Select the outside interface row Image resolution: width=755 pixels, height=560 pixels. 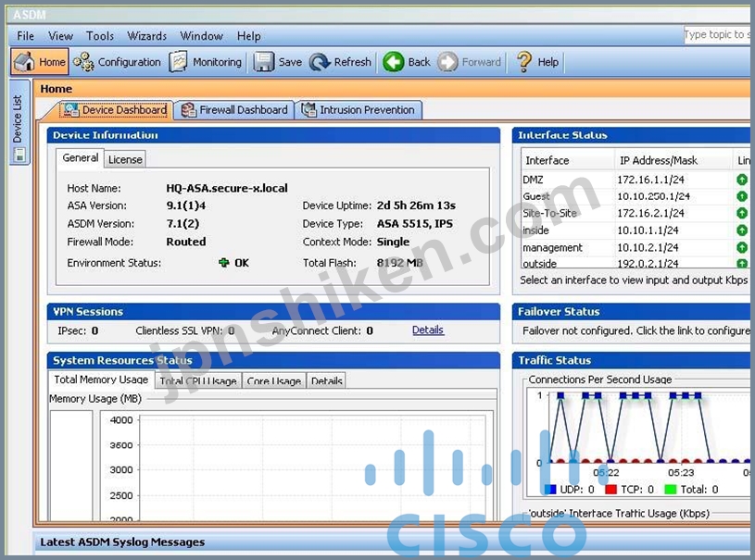(x=635, y=263)
